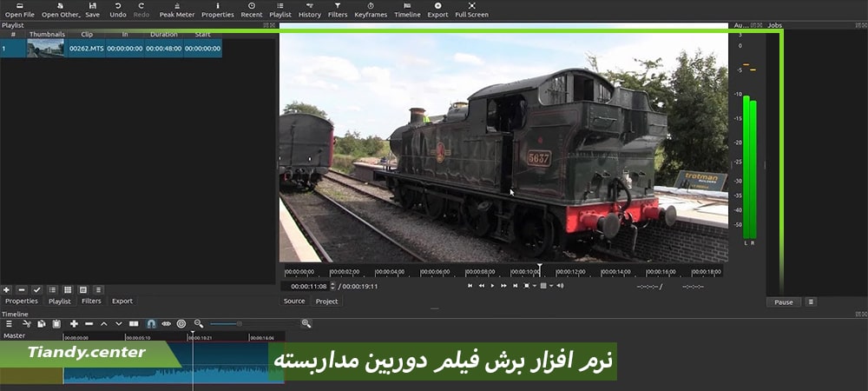868x391 pixels.
Task: Lift clip with timeline up-chevron icon
Action: tap(103, 323)
